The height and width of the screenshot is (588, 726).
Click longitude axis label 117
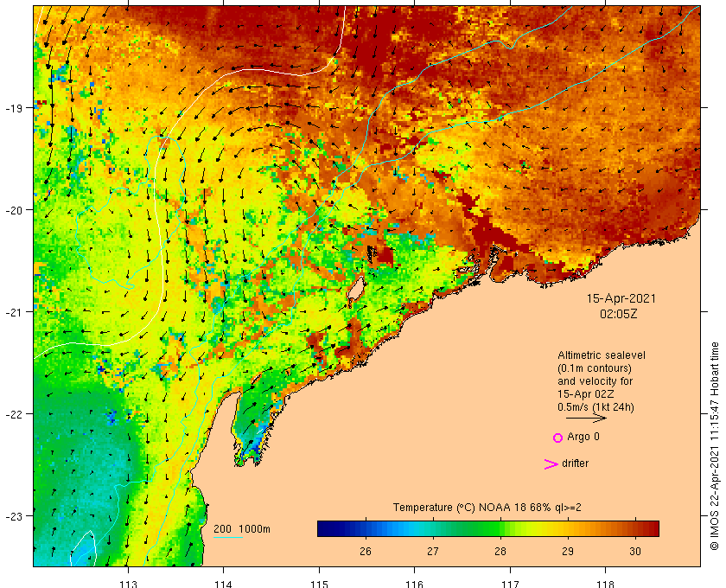[510, 584]
